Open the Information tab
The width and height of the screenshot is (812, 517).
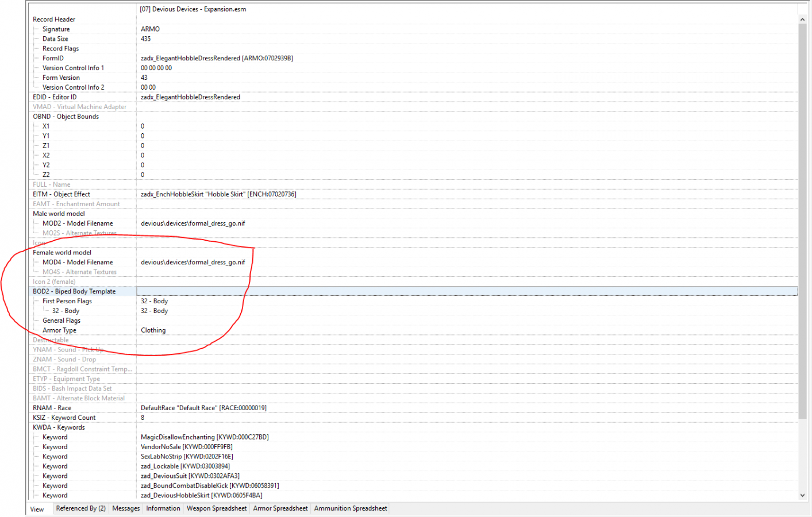click(x=163, y=508)
